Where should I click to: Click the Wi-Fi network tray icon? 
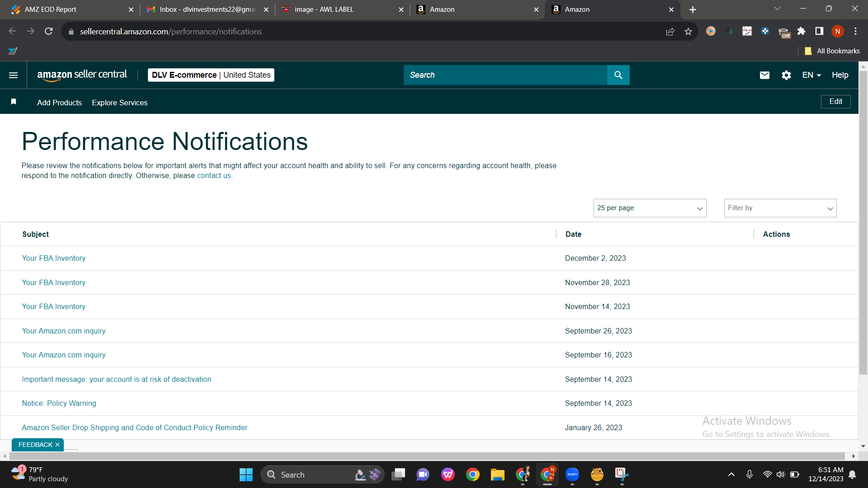(767, 474)
